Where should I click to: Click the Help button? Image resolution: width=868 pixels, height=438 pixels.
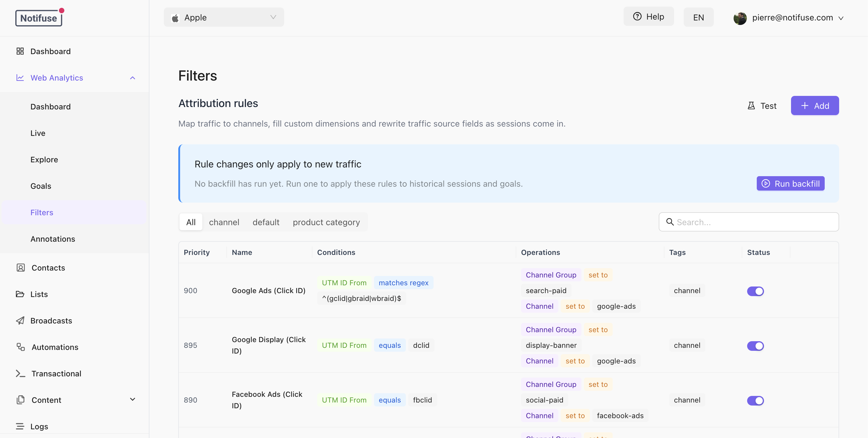click(x=649, y=16)
